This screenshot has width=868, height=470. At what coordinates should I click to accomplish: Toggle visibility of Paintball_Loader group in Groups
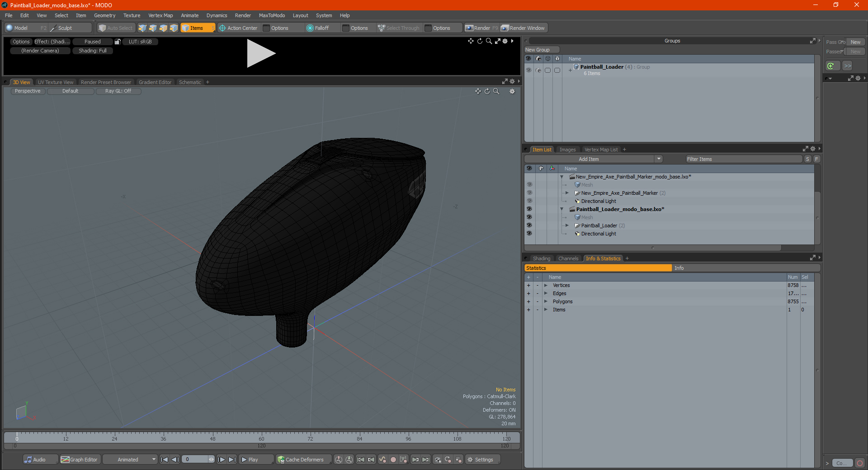(528, 70)
